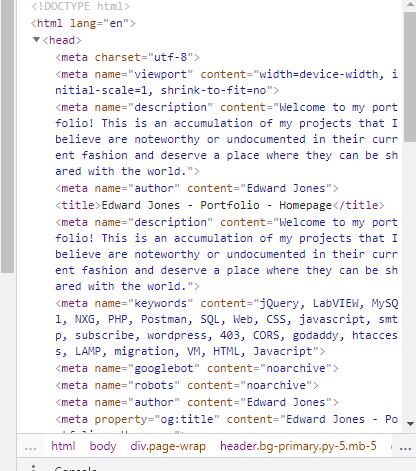This screenshot has width=416, height=471.
Task: Click the scrollbar down arrow
Action: click(x=410, y=424)
